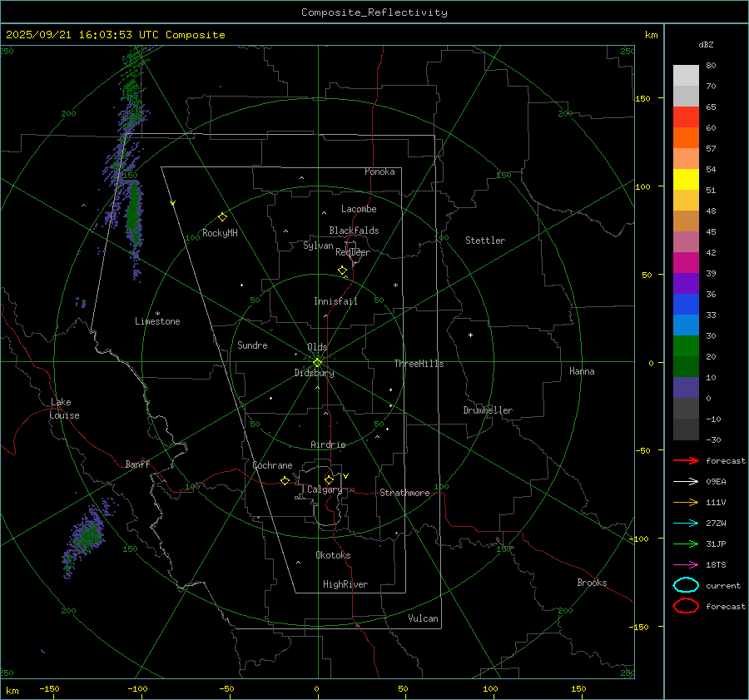The image size is (749, 700).
Task: Click the orange 111V arrow icon
Action: pos(686,502)
